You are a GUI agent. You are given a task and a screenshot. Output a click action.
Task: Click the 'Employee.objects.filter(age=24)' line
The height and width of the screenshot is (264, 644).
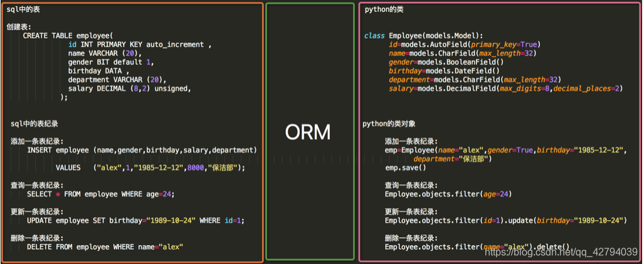(448, 194)
